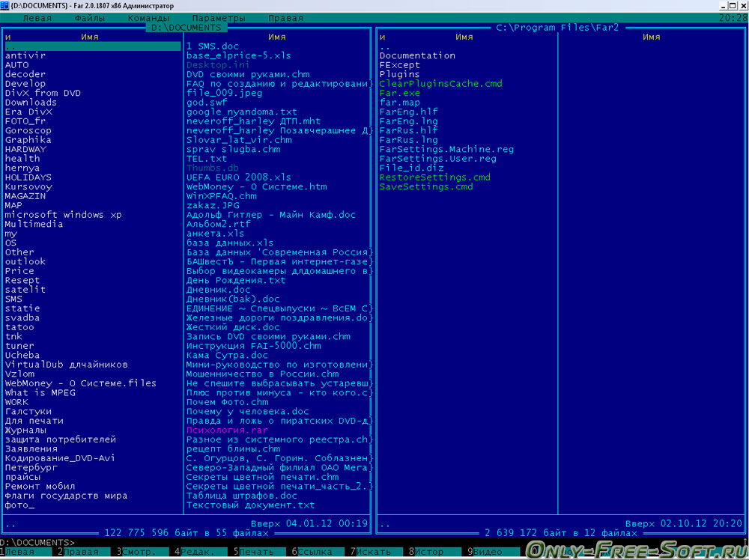Select file UEFA EURO 2008.xls
Viewport: 749px width, 560px height.
(239, 177)
